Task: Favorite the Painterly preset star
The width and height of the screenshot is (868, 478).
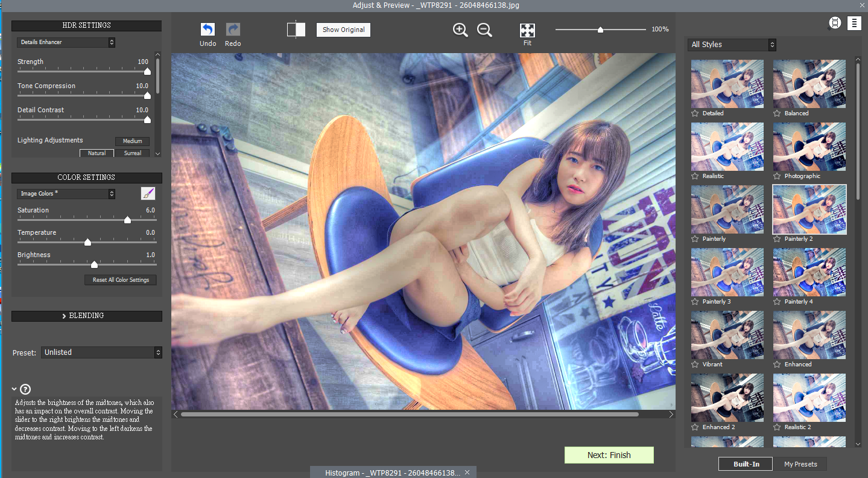Action: click(x=695, y=238)
